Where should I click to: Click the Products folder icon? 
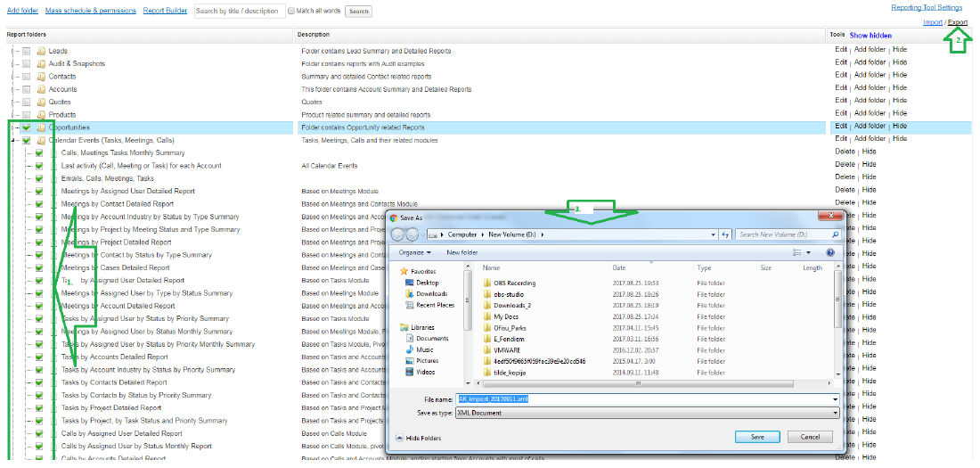click(x=41, y=115)
